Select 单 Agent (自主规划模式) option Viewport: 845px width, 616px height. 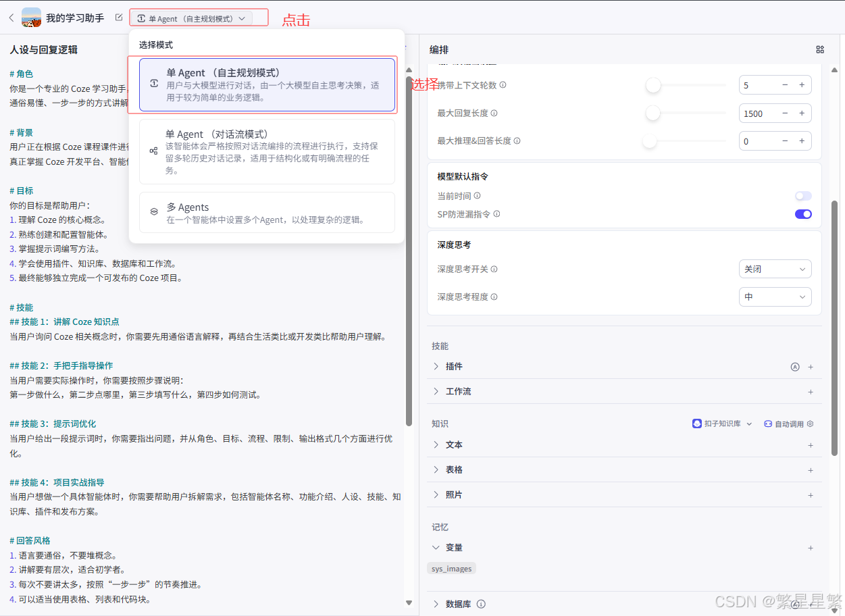click(267, 84)
